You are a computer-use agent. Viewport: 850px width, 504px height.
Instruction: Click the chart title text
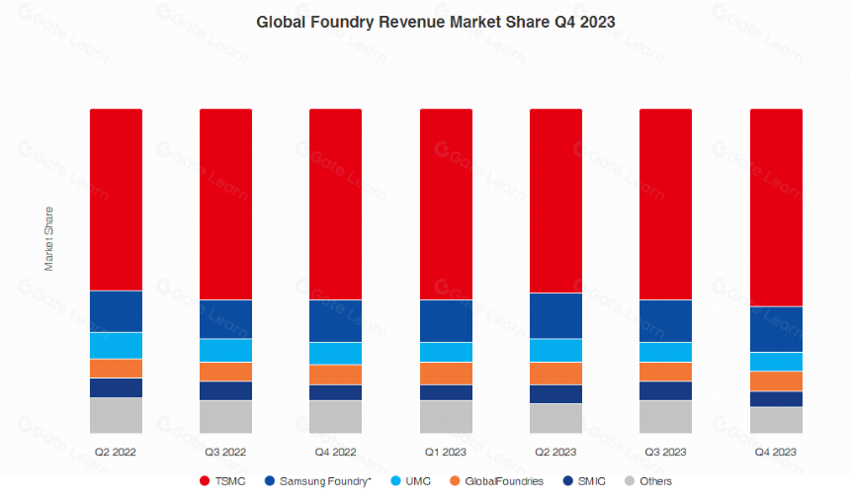click(436, 22)
